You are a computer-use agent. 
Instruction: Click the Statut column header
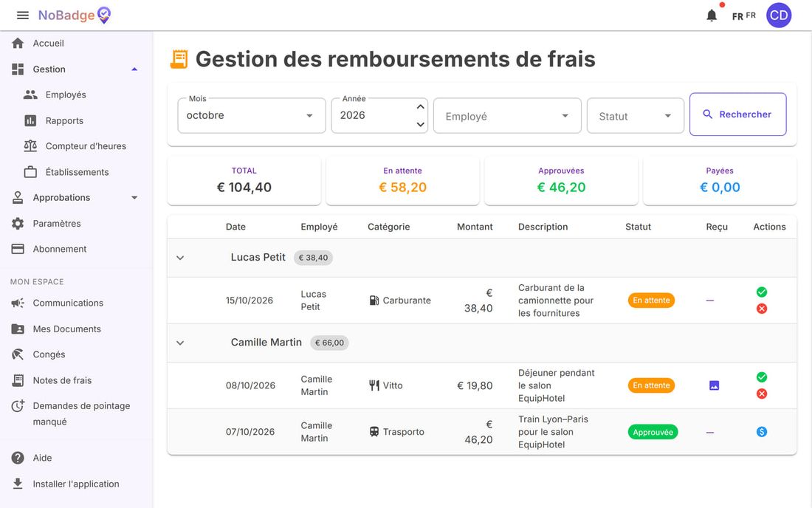(638, 227)
